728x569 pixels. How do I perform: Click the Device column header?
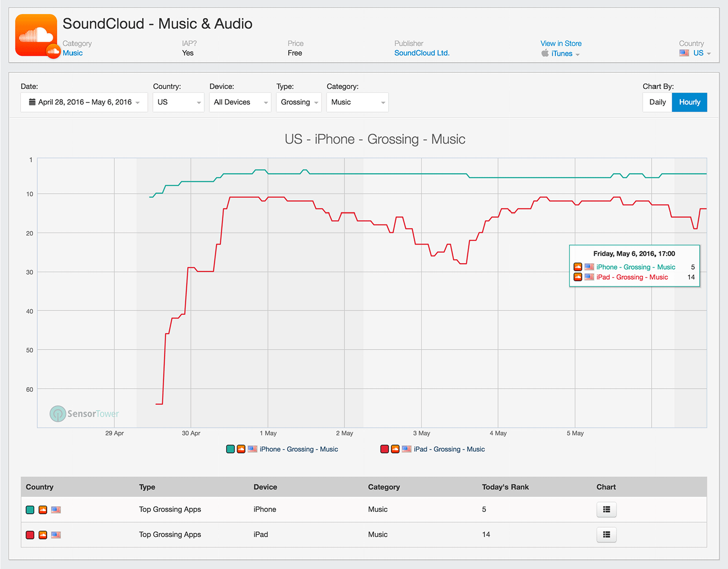pyautogui.click(x=265, y=487)
